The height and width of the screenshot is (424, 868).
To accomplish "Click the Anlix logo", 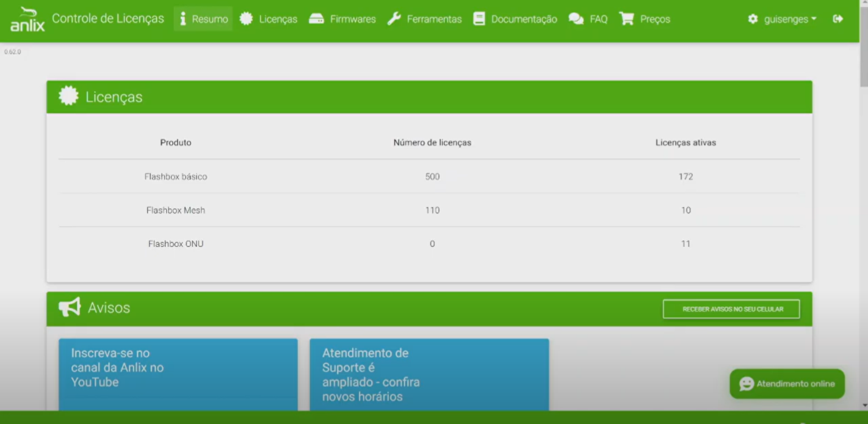I will (27, 18).
